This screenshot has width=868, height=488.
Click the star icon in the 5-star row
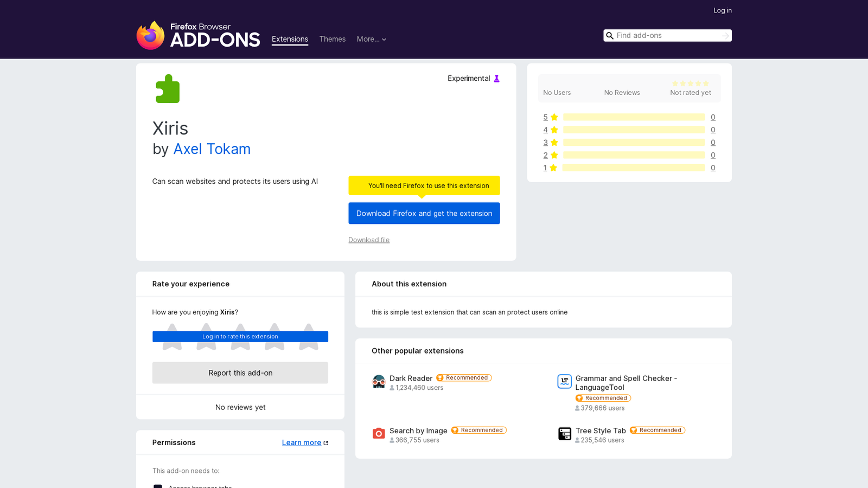pyautogui.click(x=554, y=117)
